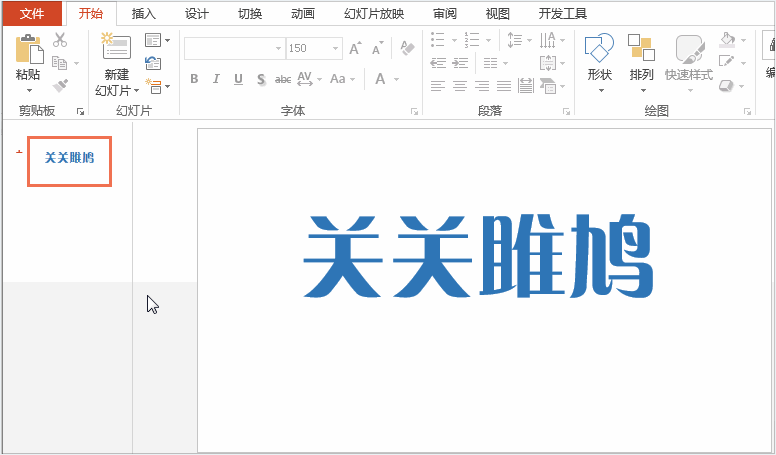Click the 新建幻灯片 new slide icon

tap(116, 47)
